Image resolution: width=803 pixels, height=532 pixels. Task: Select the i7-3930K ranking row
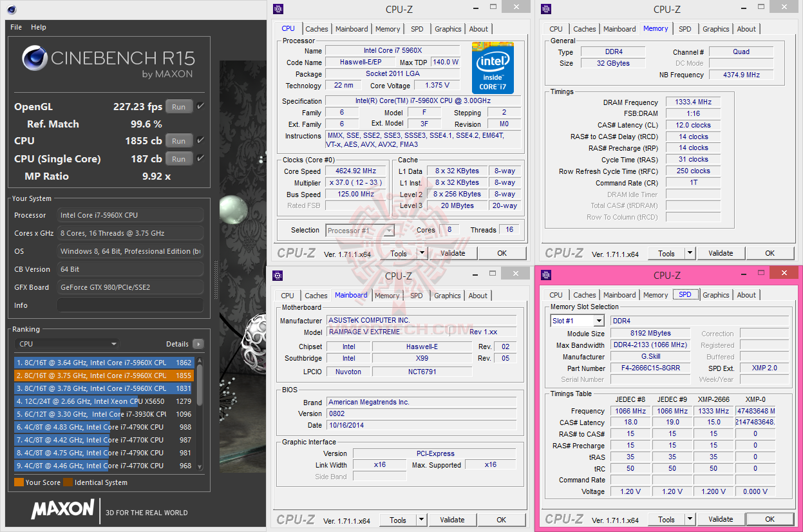(104, 414)
